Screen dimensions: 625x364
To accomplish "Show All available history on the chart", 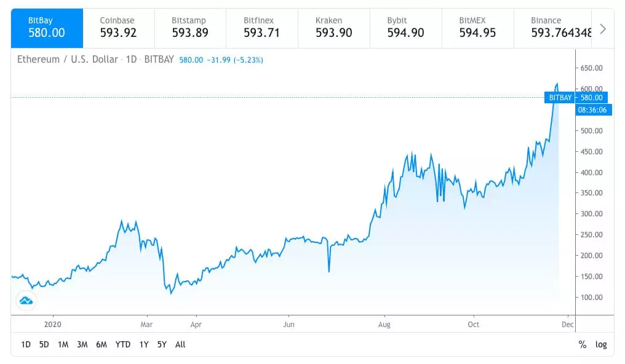I will tap(180, 344).
